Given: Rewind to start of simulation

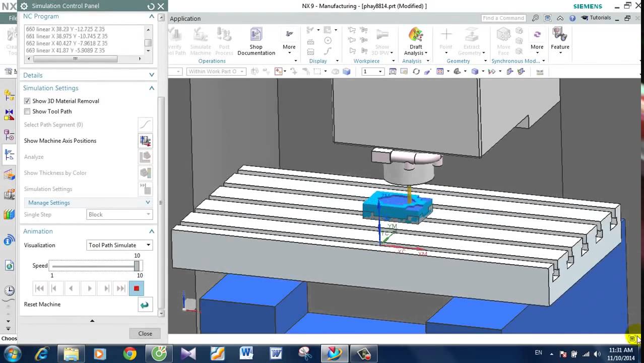Looking at the screenshot, I should point(39,288).
